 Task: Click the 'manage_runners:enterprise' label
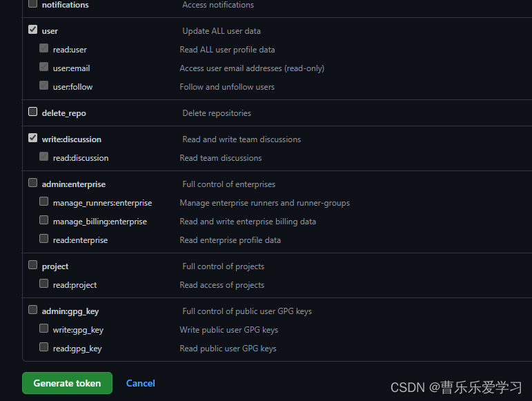[102, 203]
